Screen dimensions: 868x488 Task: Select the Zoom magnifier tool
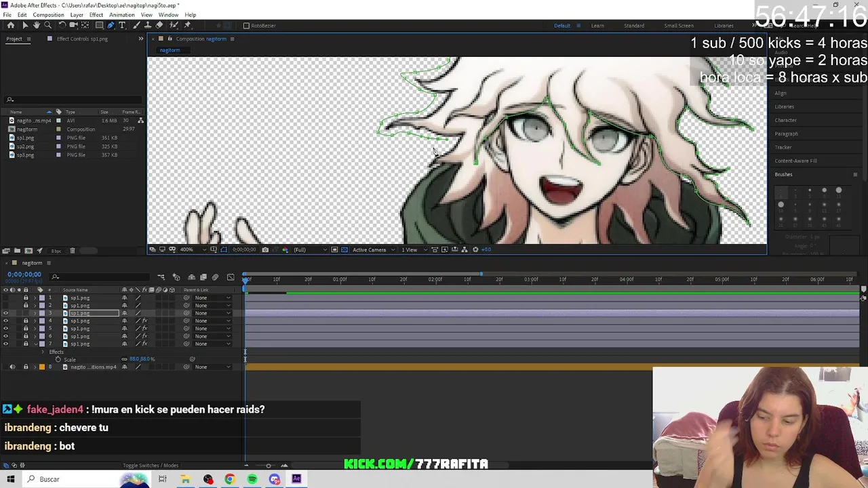47,25
